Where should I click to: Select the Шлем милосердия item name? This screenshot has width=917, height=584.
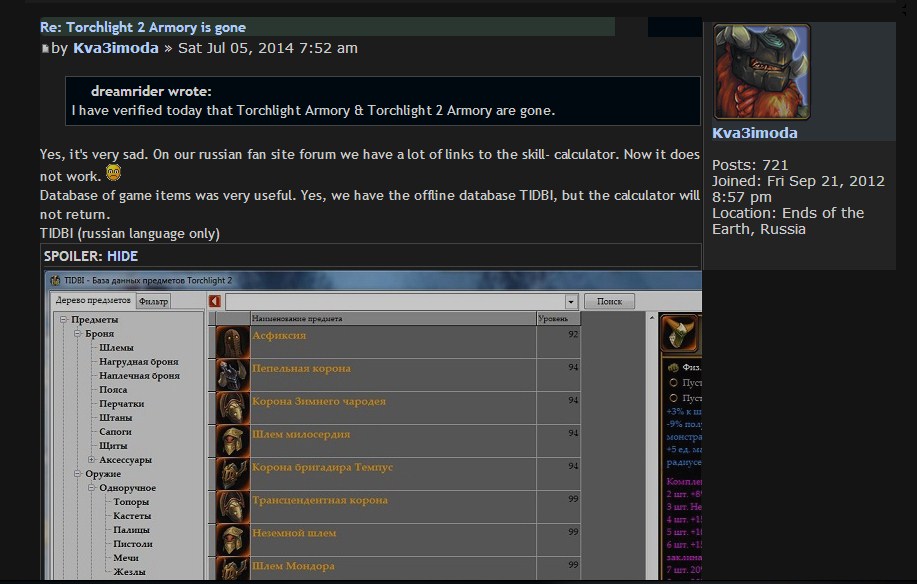[301, 434]
